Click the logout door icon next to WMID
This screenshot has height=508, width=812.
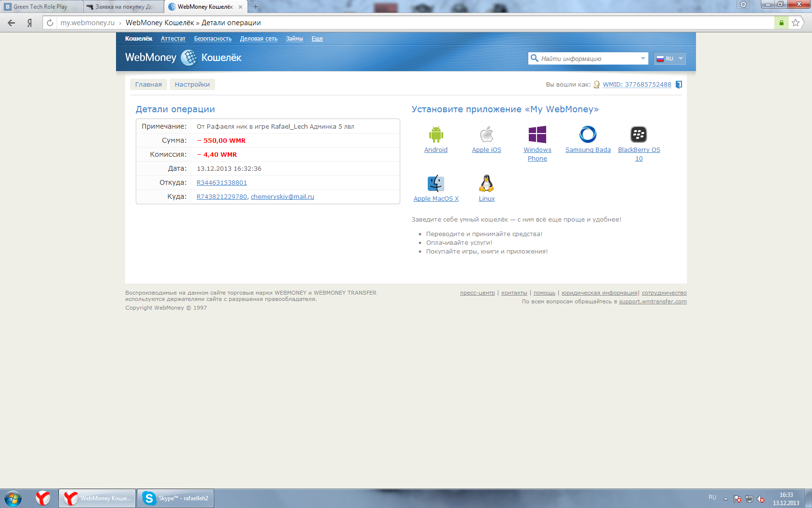click(679, 85)
